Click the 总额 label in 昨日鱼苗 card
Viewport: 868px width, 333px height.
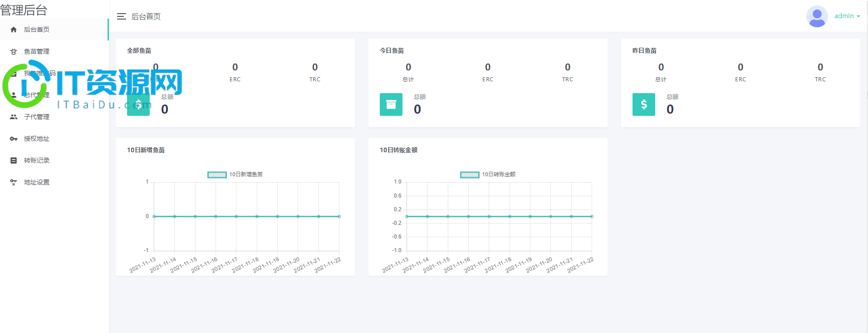tap(672, 97)
